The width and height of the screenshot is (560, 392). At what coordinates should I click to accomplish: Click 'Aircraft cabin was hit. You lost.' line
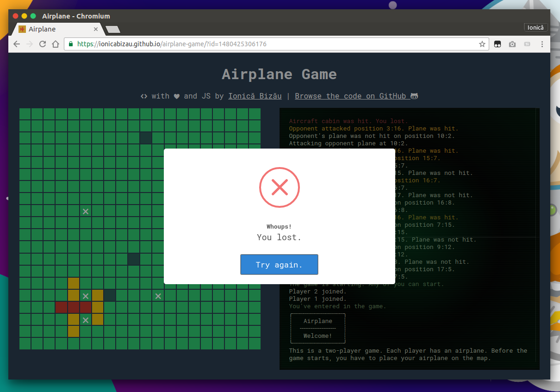click(348, 121)
